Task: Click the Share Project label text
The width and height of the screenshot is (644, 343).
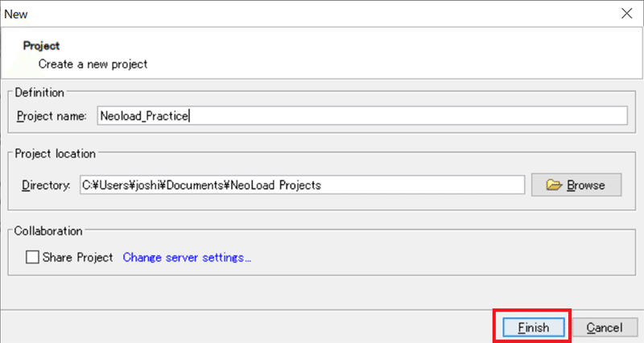Action: pos(77,257)
